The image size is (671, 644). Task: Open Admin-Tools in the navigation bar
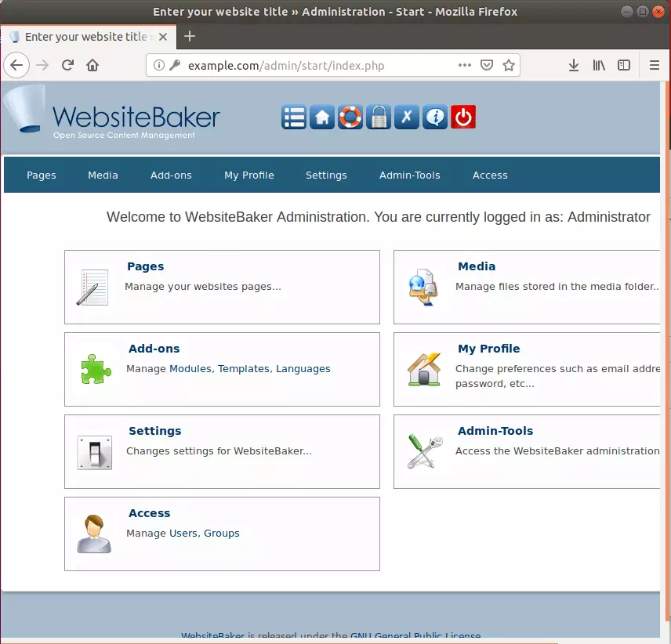click(409, 175)
